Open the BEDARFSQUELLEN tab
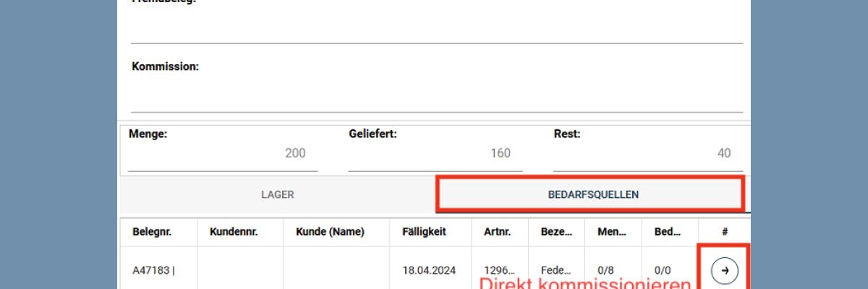This screenshot has width=868, height=289. pyautogui.click(x=593, y=195)
